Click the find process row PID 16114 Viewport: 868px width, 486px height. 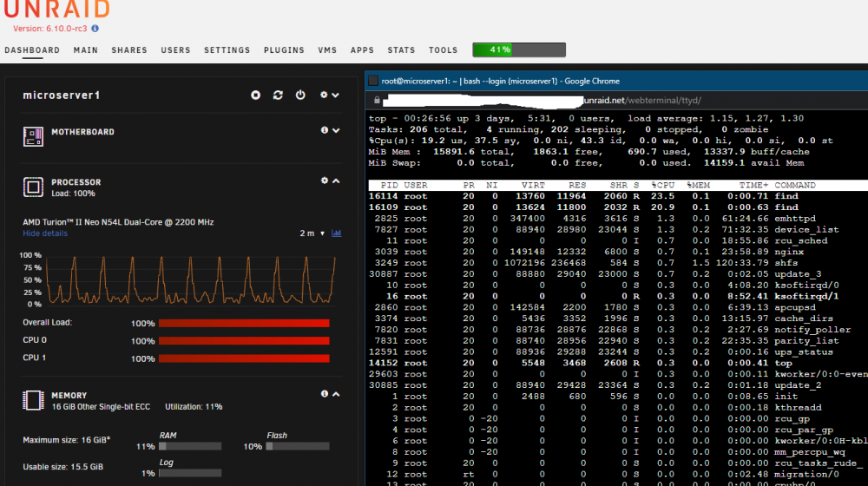pyautogui.click(x=618, y=196)
